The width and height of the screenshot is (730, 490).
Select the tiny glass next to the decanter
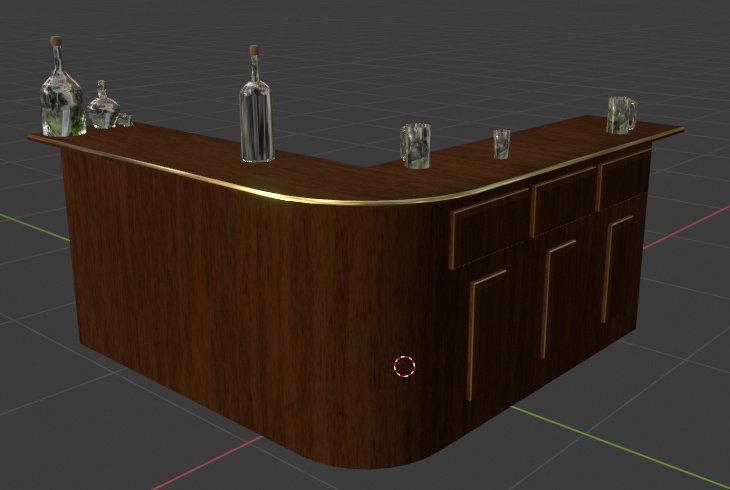pos(125,120)
